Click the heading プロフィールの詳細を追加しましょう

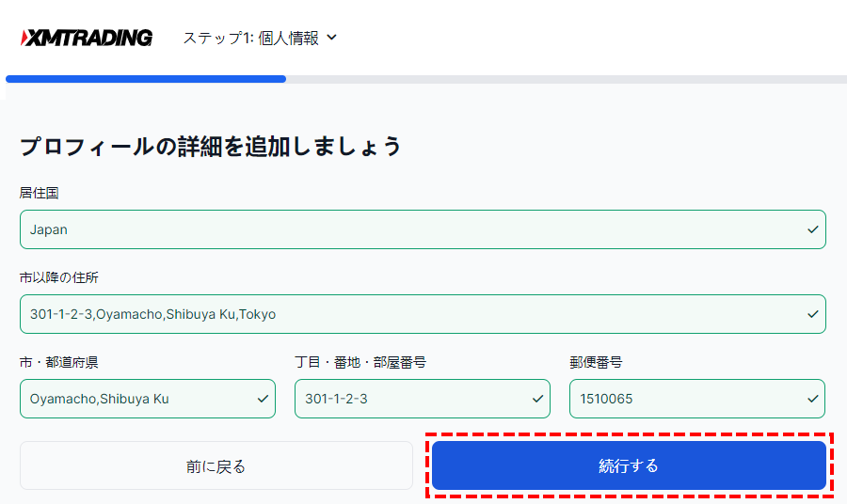coord(211,147)
